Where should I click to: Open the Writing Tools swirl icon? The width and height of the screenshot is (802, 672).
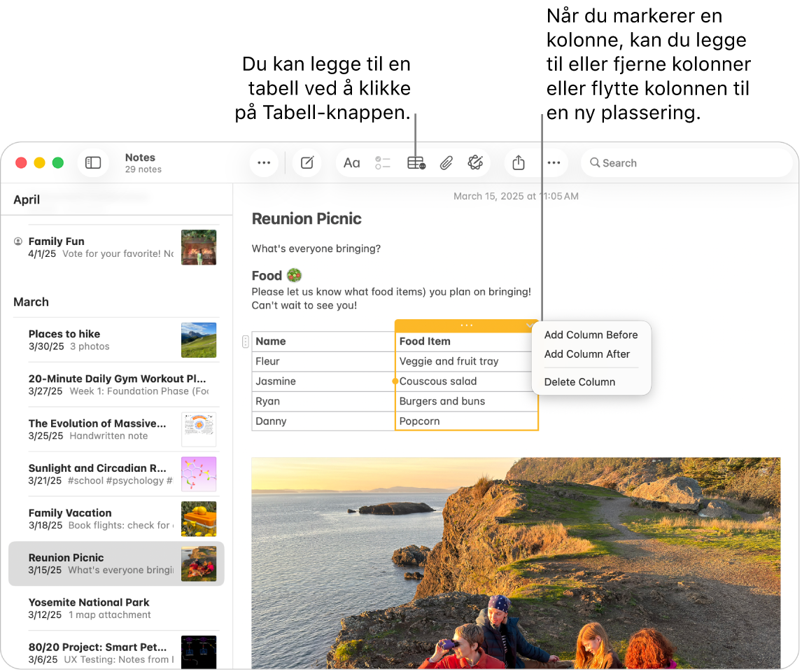point(475,163)
